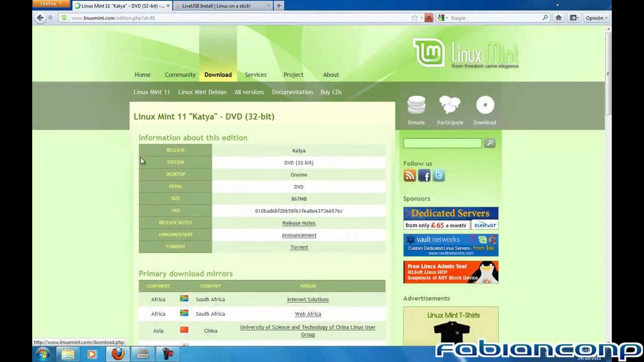The width and height of the screenshot is (644, 362).
Task: Open the Internet Solutions mirror link
Action: 308,300
